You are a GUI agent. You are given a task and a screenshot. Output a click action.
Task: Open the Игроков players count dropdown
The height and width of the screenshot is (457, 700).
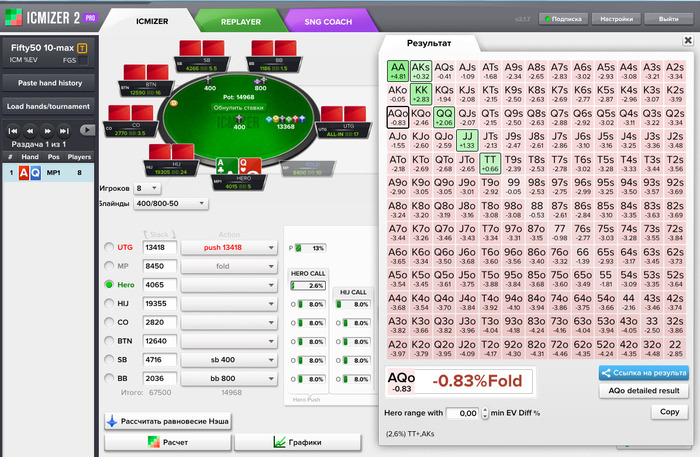pos(147,188)
